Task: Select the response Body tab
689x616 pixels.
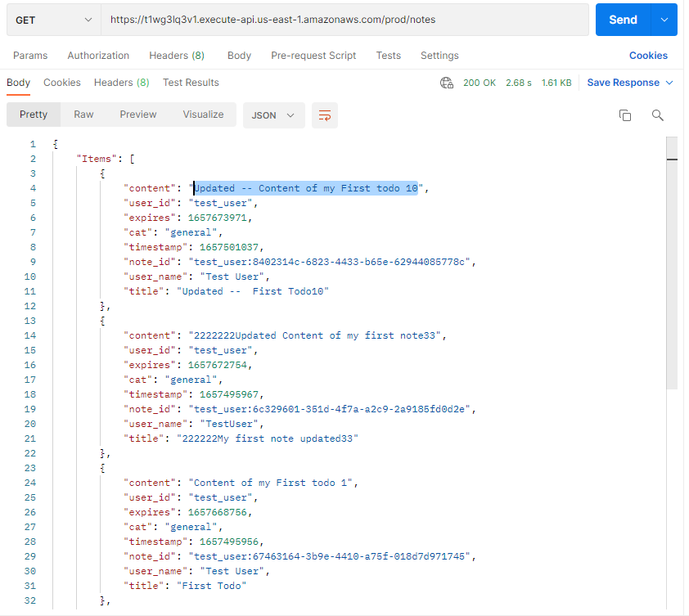Action: (x=19, y=83)
